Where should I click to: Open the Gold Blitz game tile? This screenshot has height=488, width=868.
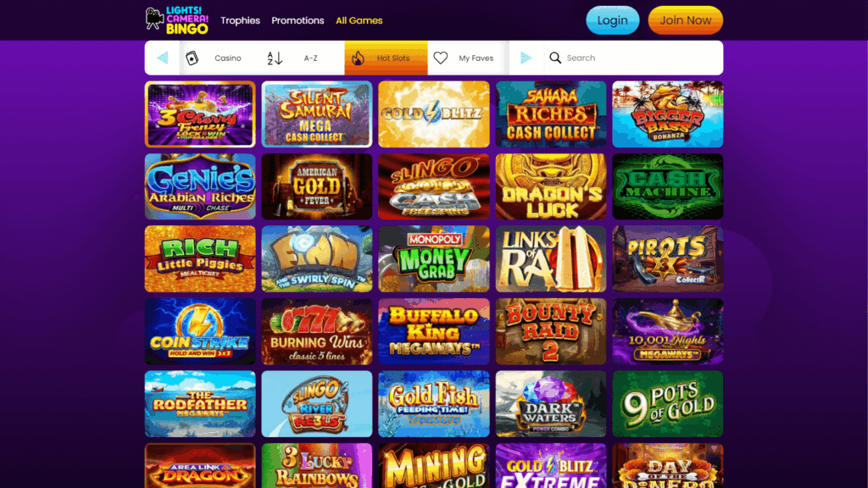click(x=434, y=114)
